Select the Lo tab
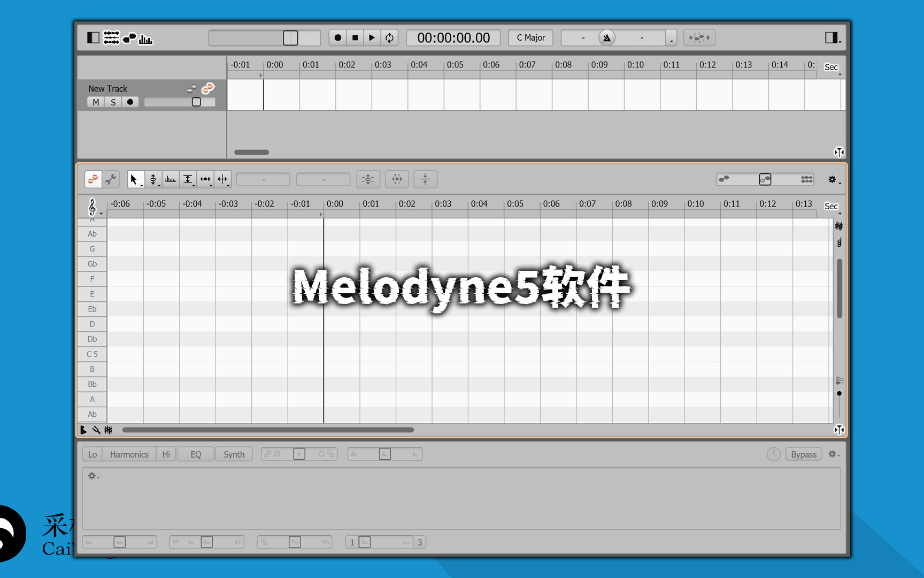 click(x=93, y=454)
